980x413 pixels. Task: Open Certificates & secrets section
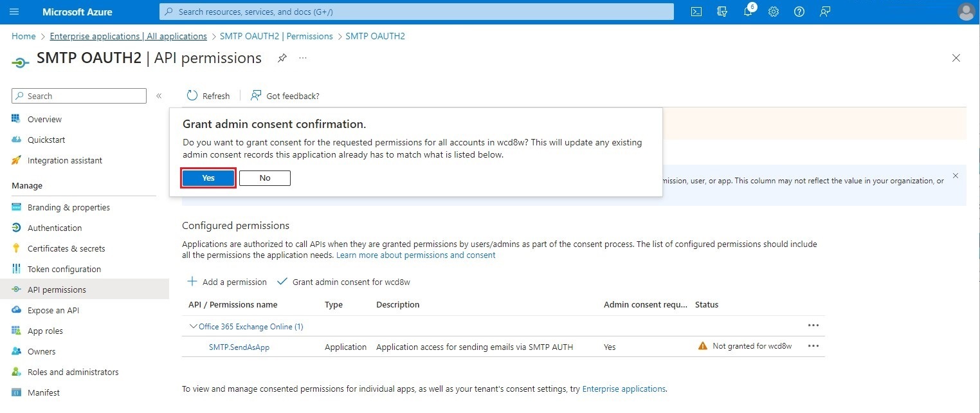[x=65, y=248]
